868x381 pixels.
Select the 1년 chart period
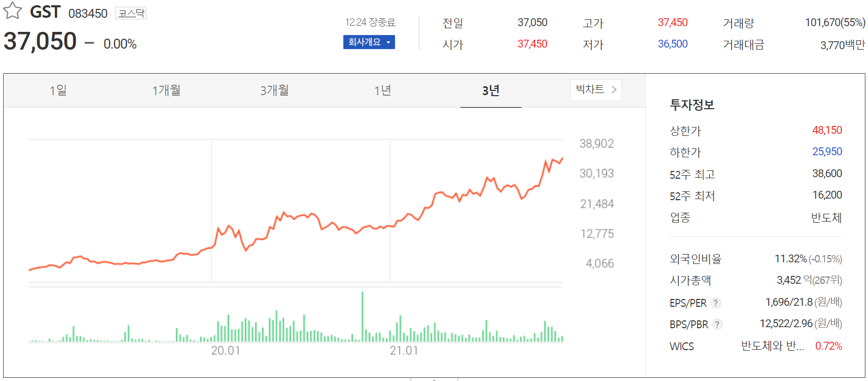(383, 90)
